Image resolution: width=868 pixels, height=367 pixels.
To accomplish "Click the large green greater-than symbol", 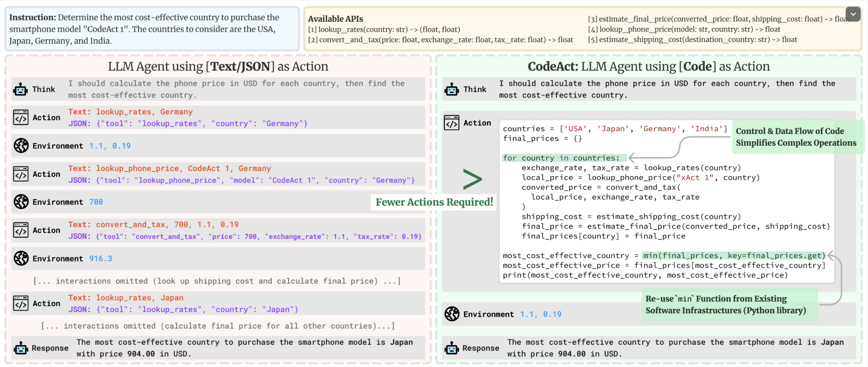I will (473, 179).
